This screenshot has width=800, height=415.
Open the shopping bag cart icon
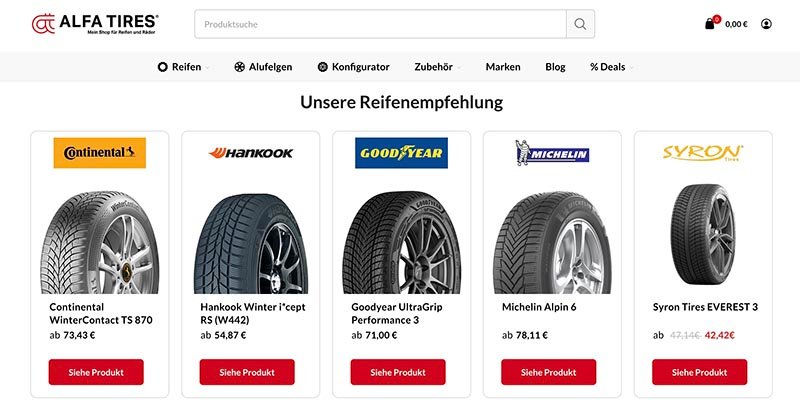(711, 24)
